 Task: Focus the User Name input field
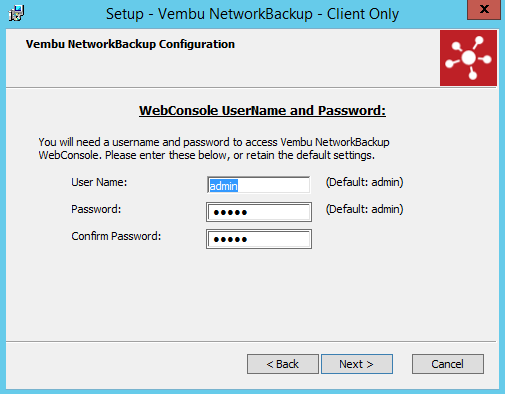click(x=259, y=185)
